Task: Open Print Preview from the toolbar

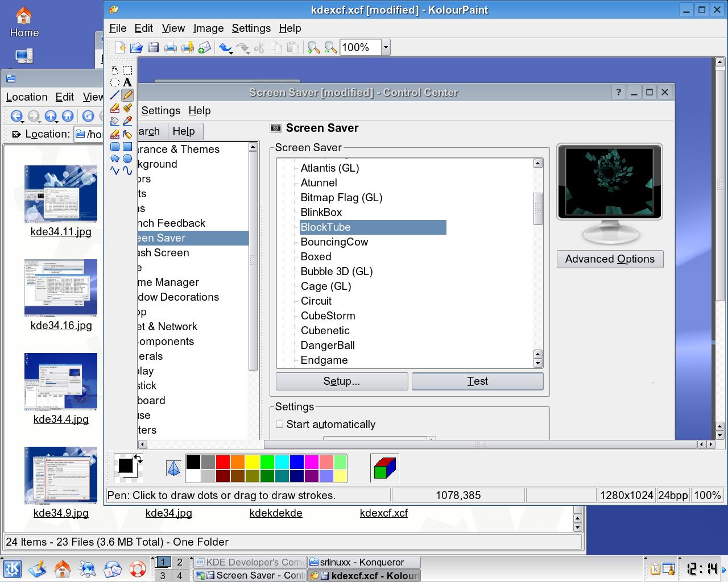Action: [x=188, y=47]
